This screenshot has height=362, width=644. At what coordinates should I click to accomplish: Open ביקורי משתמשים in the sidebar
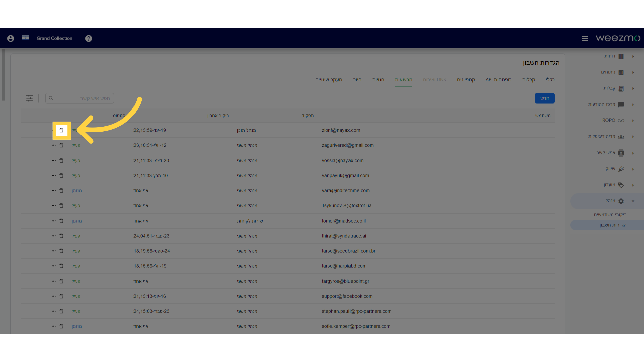coord(610,215)
